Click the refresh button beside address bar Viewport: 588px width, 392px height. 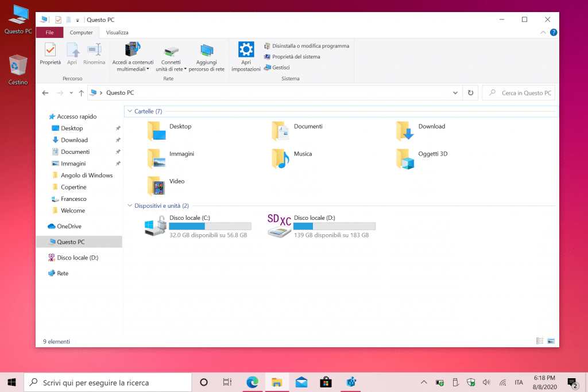[x=471, y=93]
